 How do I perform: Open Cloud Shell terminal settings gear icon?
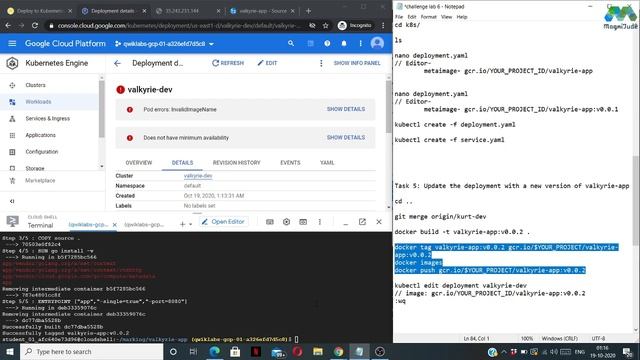click(287, 222)
